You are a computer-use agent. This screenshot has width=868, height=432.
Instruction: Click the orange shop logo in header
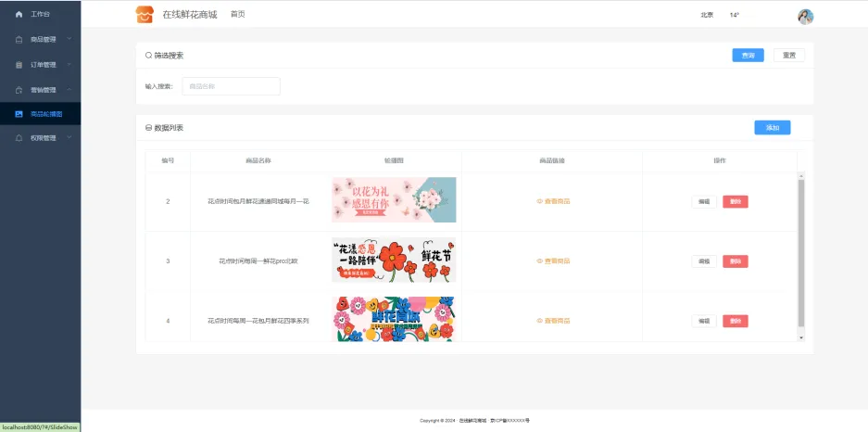coord(145,15)
